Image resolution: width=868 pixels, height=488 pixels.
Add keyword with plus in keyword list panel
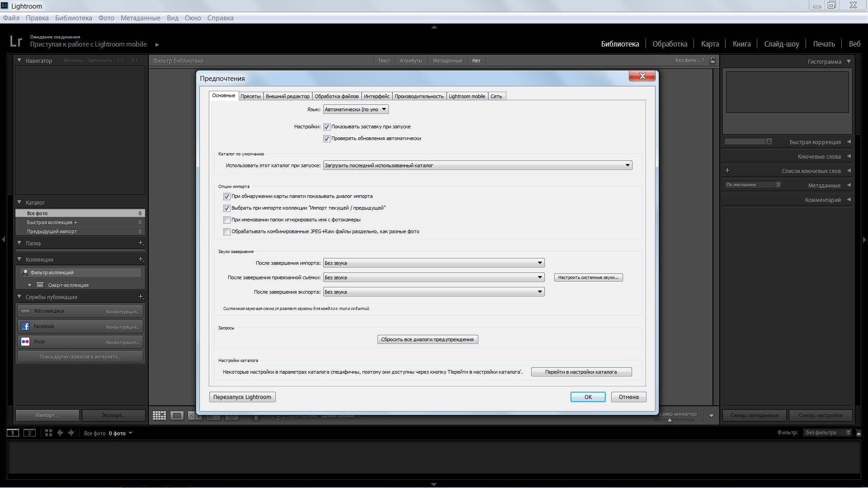[x=727, y=171]
